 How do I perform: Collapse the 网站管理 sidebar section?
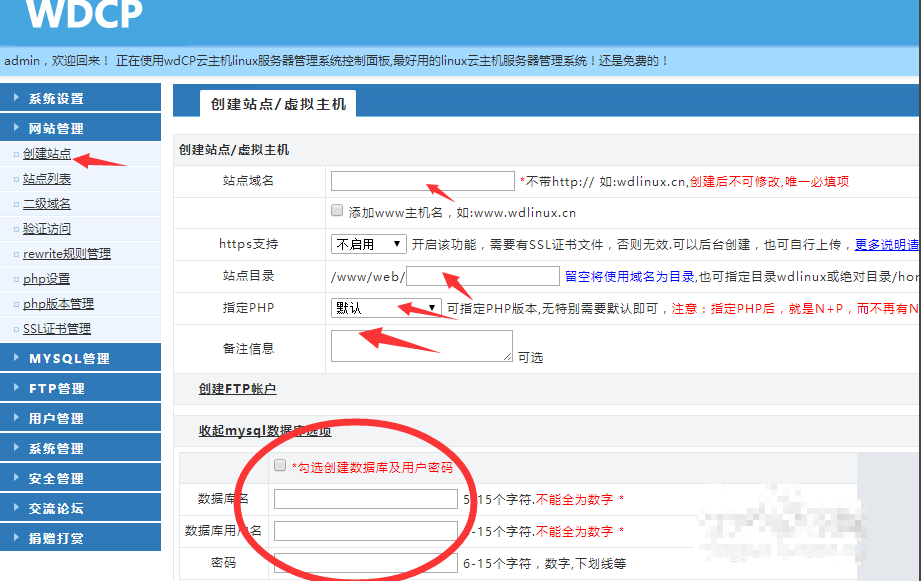56,129
